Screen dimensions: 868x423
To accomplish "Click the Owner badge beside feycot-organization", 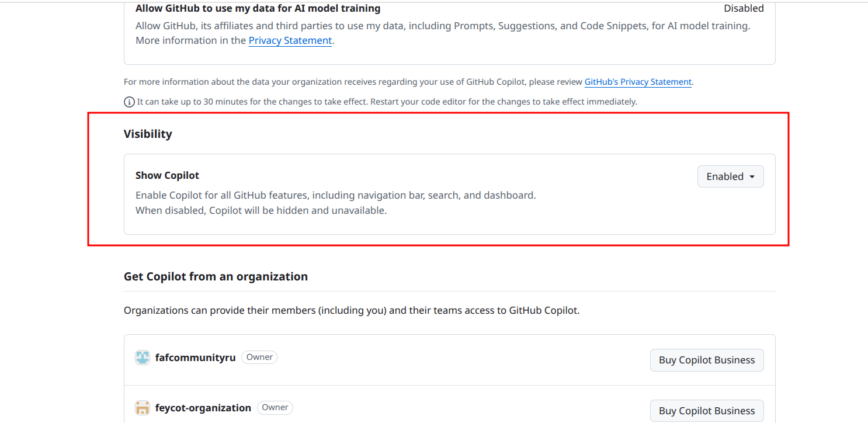I will click(275, 407).
